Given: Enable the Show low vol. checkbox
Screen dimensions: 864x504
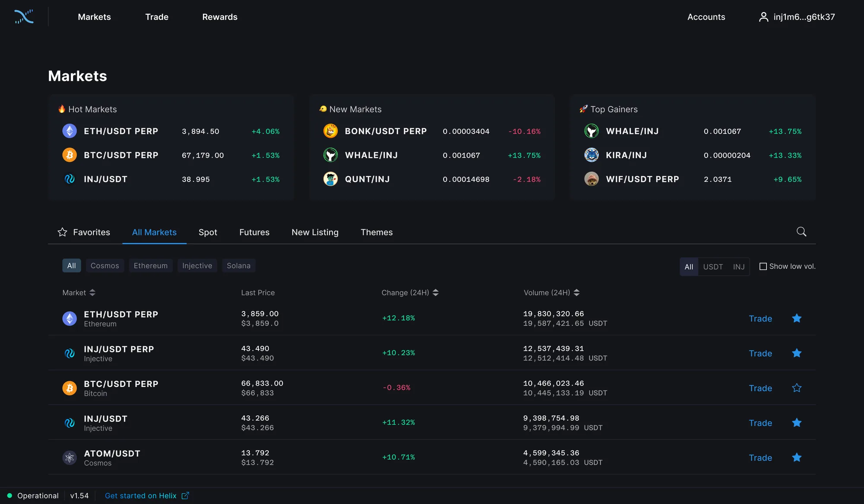Looking at the screenshot, I should point(763,266).
